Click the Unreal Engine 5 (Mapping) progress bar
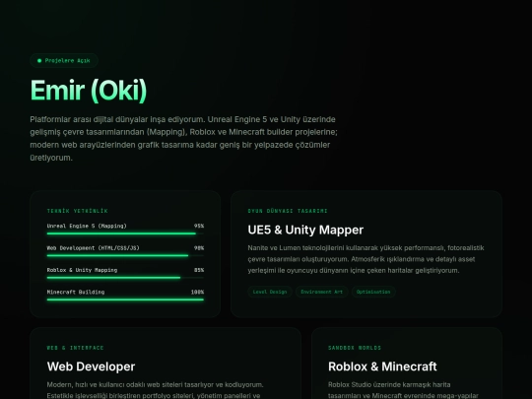Viewport: 532px width, 399px height. point(125,233)
